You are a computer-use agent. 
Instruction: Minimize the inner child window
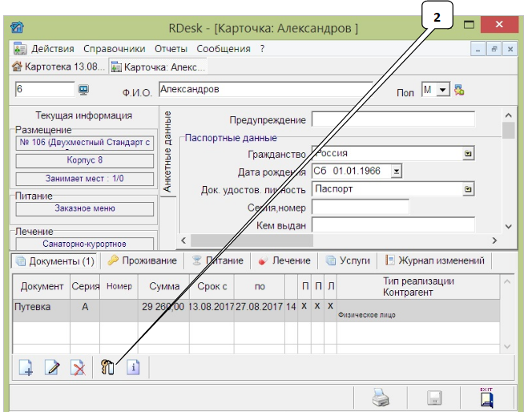478,49
